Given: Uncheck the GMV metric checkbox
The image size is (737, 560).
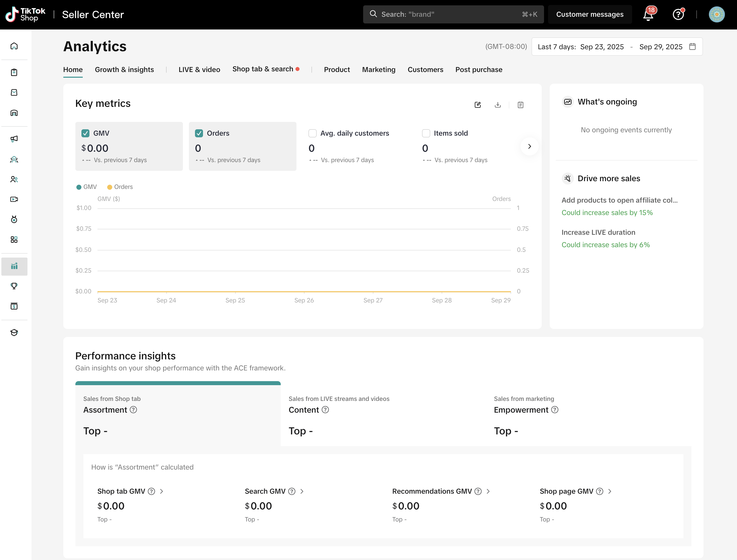Looking at the screenshot, I should point(85,133).
